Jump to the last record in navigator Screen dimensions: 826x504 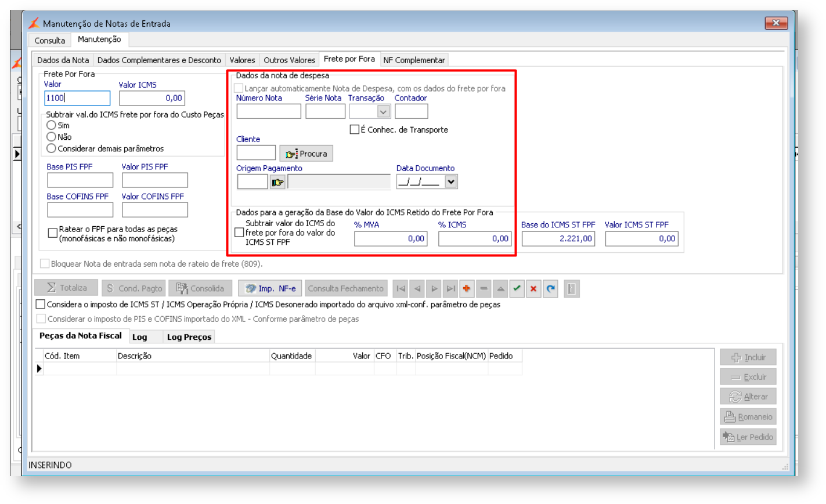pyautogui.click(x=450, y=289)
